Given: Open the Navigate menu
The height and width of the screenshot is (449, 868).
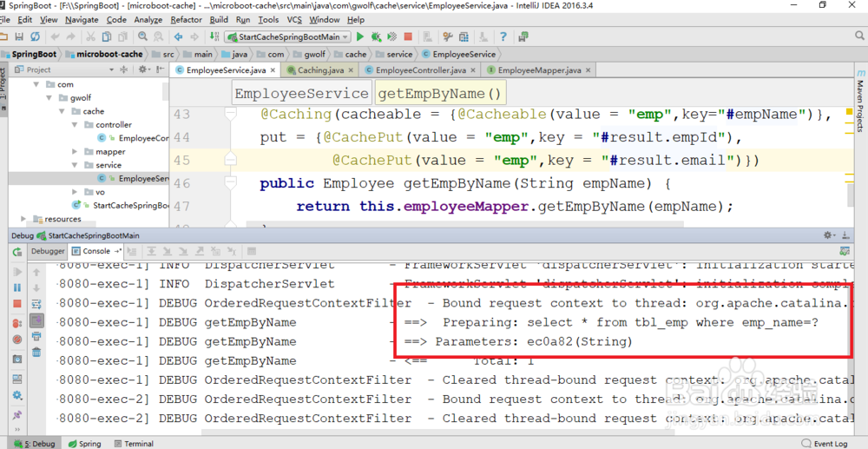Looking at the screenshot, I should coord(82,20).
